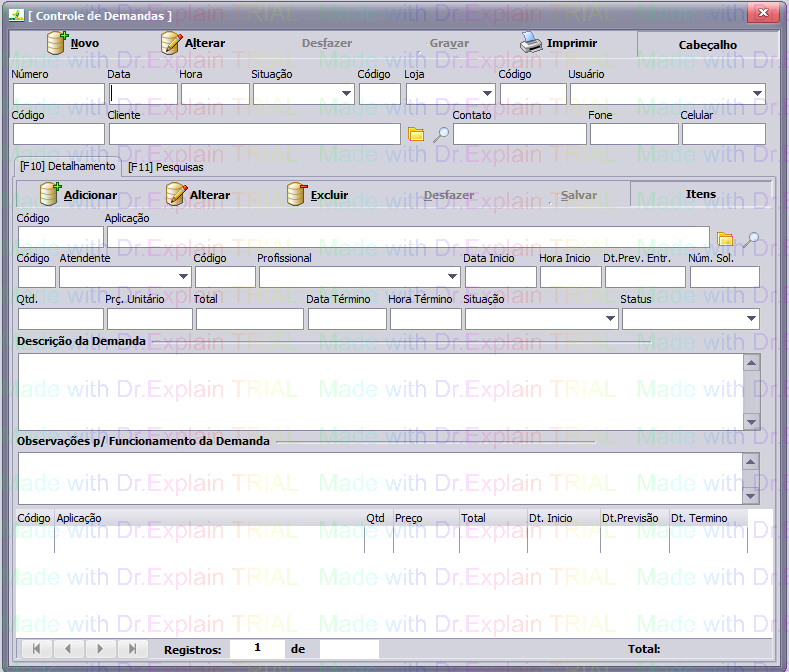Image resolution: width=789 pixels, height=672 pixels.
Task: Click the Alterar icon in top toolbar
Action: click(x=173, y=43)
